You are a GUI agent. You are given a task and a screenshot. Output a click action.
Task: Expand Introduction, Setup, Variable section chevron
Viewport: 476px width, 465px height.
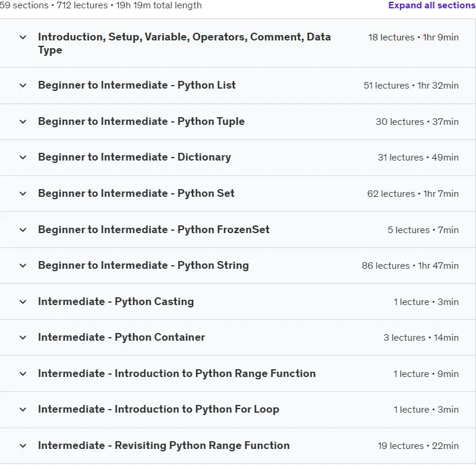(x=23, y=37)
